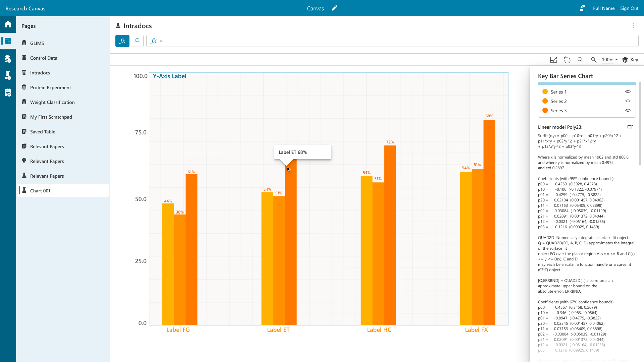Image resolution: width=644 pixels, height=362 pixels.
Task: Toggle Series 2 visibility eye
Action: click(628, 101)
